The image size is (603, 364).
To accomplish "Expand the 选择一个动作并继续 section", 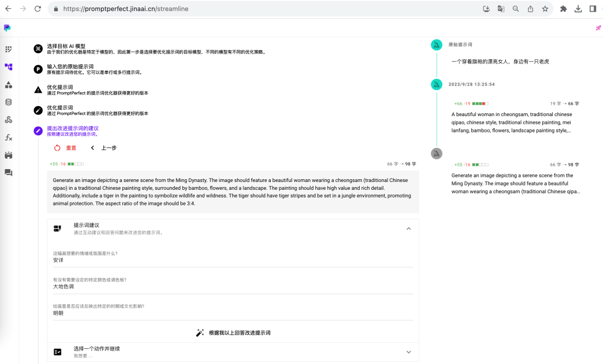I will click(408, 352).
